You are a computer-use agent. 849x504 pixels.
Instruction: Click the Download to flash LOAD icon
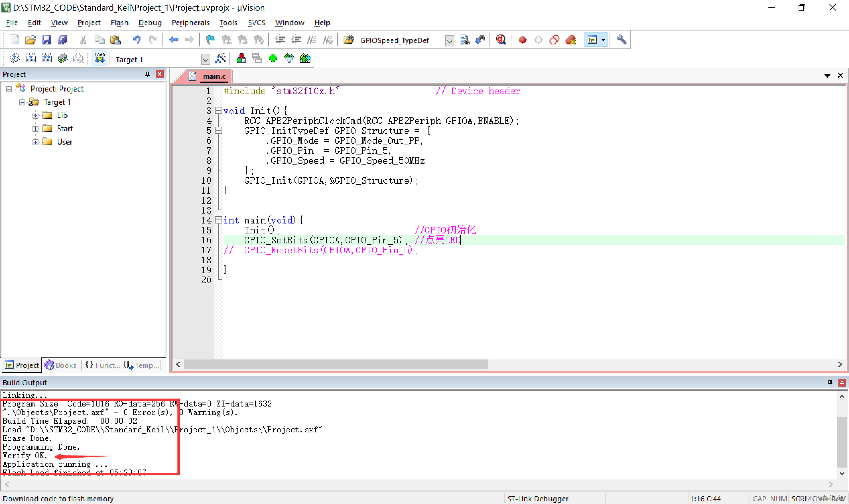click(x=99, y=58)
